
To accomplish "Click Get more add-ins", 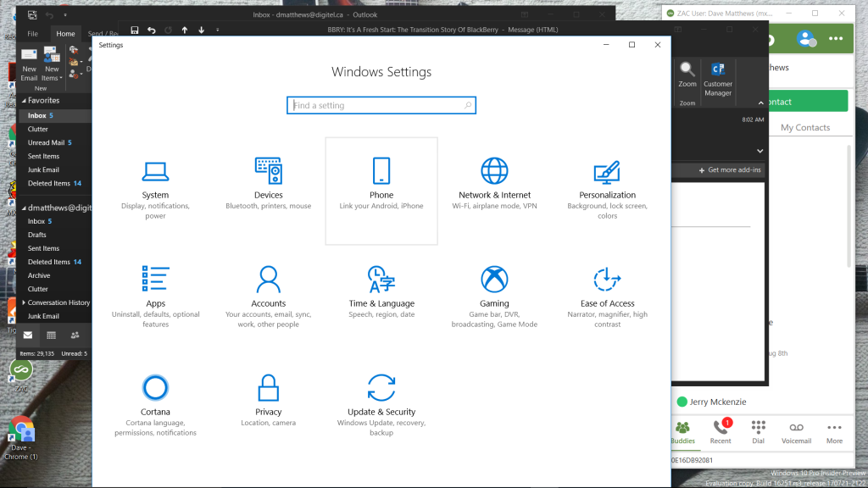I will pos(730,169).
